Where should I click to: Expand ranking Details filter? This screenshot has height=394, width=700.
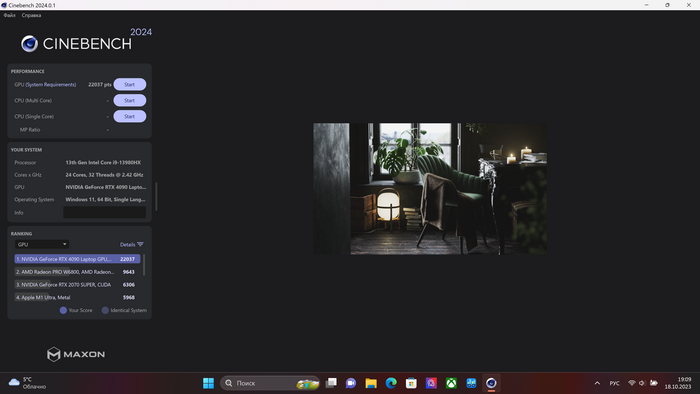132,245
